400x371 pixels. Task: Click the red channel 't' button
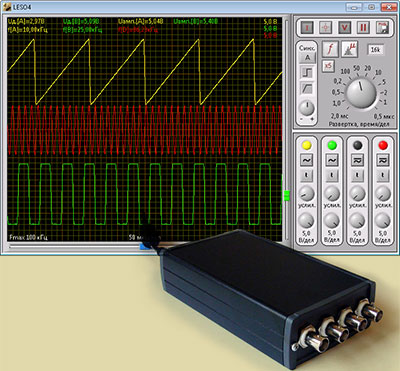pos(383,175)
